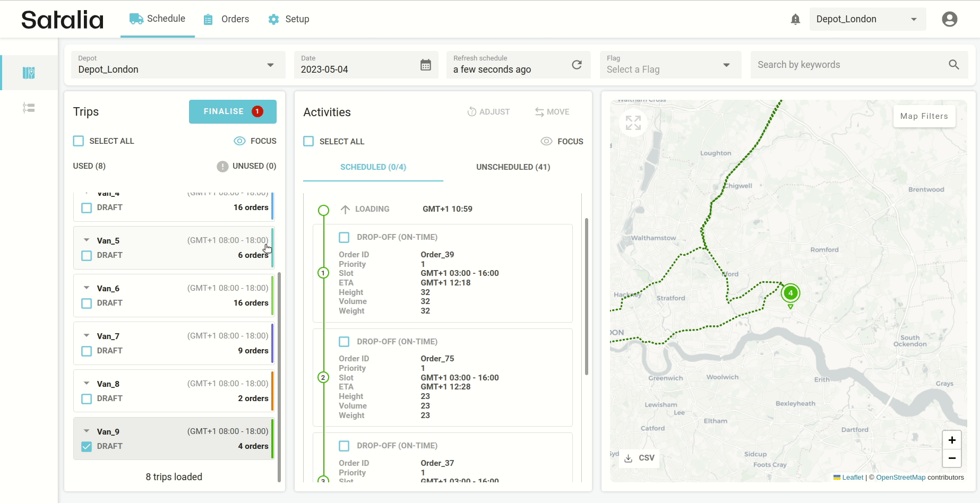Check the Van_5 trip checkbox
980x503 pixels.
click(87, 256)
